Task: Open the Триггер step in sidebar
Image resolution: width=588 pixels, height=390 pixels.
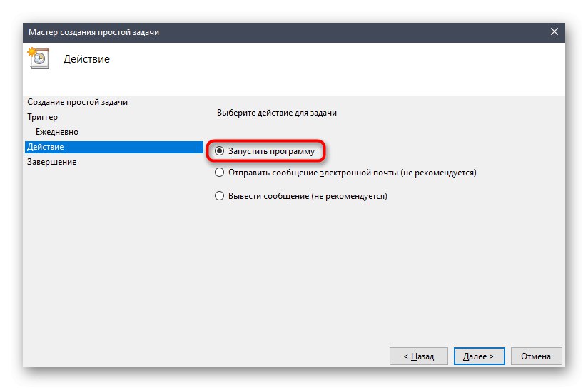Action: click(43, 117)
